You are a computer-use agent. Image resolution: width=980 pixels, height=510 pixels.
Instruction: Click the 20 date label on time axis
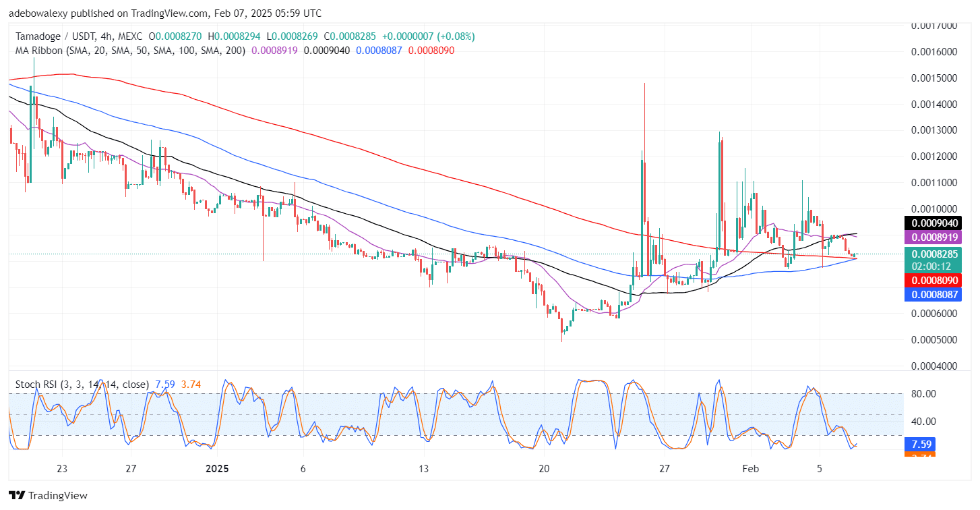point(545,469)
